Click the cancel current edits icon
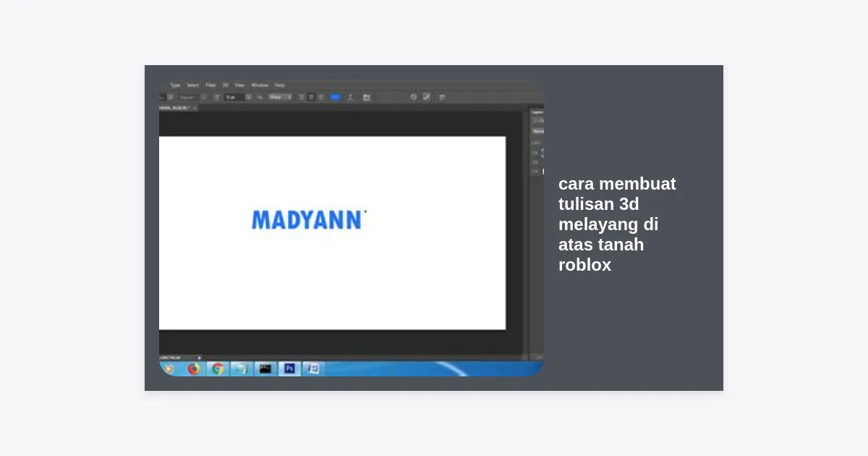Viewport: 868px width, 456px height. [414, 97]
